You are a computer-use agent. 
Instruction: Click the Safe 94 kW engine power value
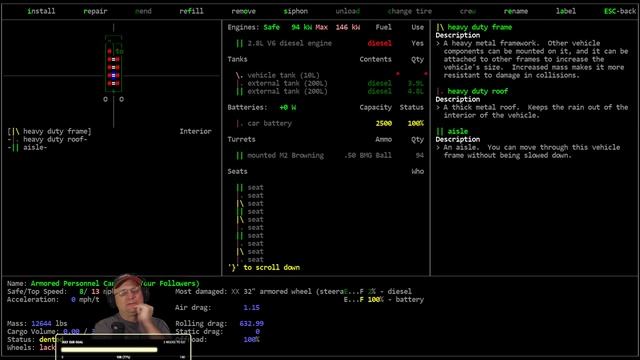pyautogui.click(x=288, y=27)
